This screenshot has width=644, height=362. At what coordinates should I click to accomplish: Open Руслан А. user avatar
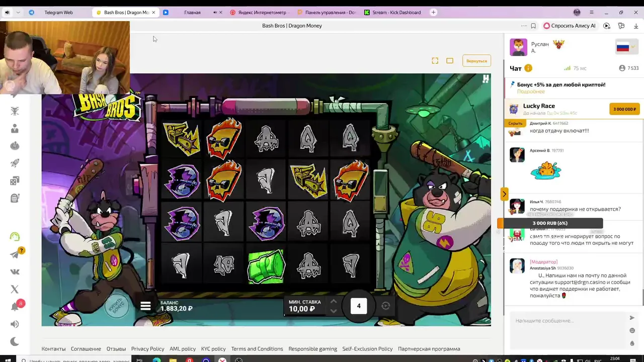click(x=518, y=47)
